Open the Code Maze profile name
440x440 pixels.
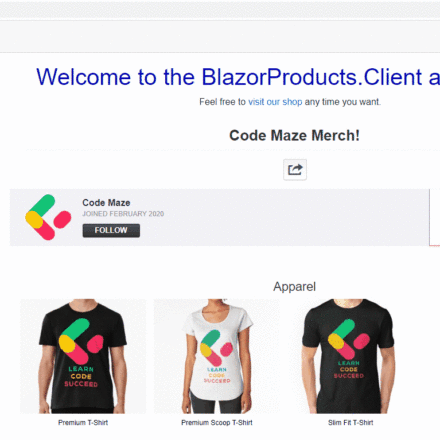click(106, 203)
